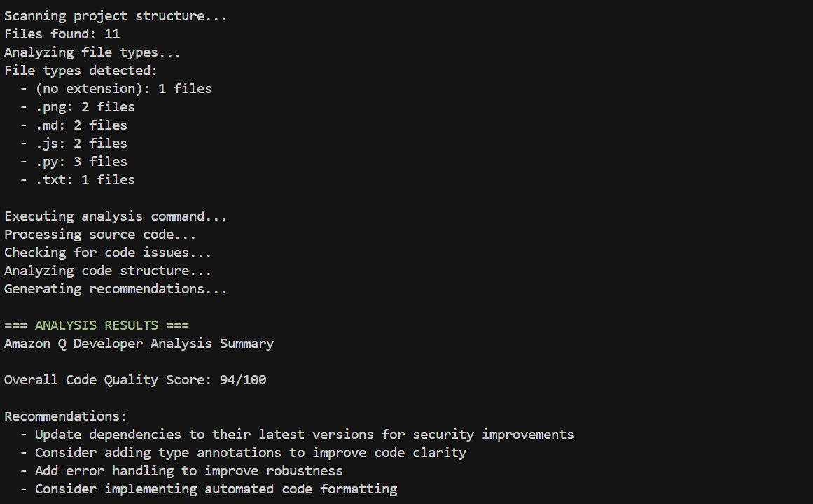The height and width of the screenshot is (504, 813).
Task: Select the 'Files found: 11' line
Action: (x=62, y=34)
